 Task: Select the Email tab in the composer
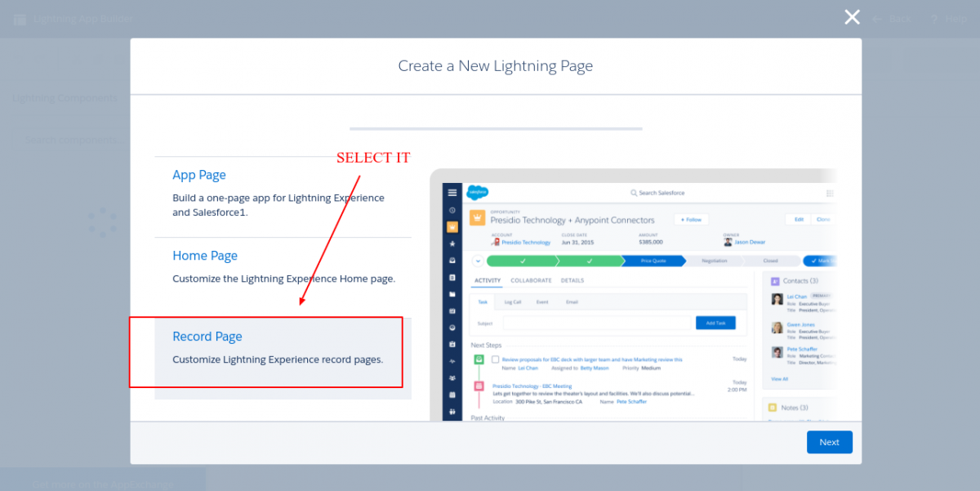(x=572, y=302)
